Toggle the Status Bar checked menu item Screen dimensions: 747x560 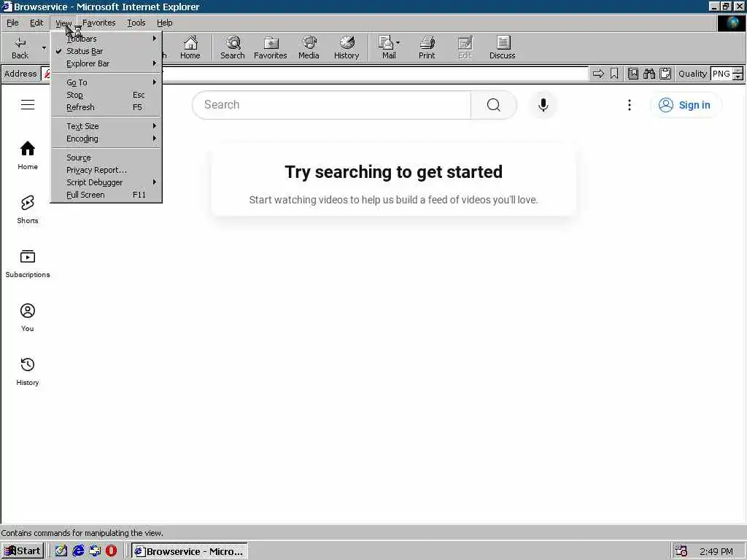(x=107, y=51)
